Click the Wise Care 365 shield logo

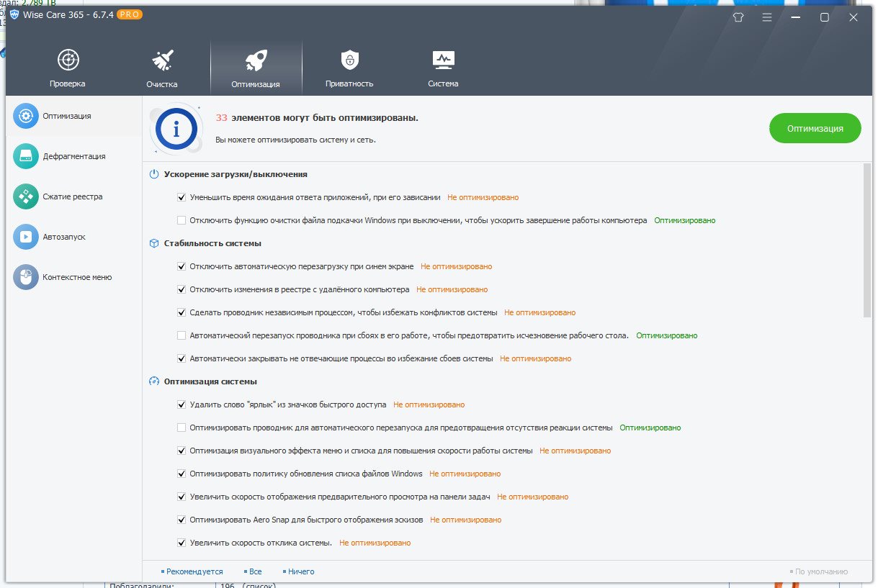(14, 15)
